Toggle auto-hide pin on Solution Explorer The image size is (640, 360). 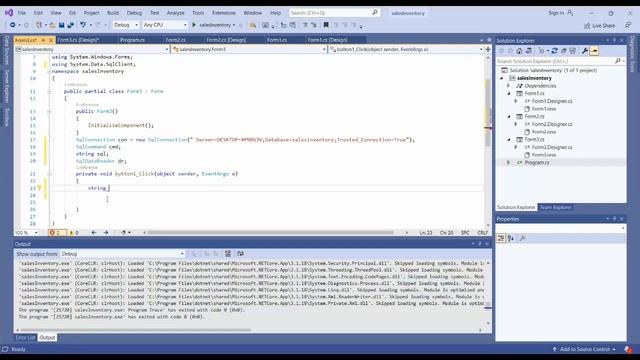pos(614,40)
